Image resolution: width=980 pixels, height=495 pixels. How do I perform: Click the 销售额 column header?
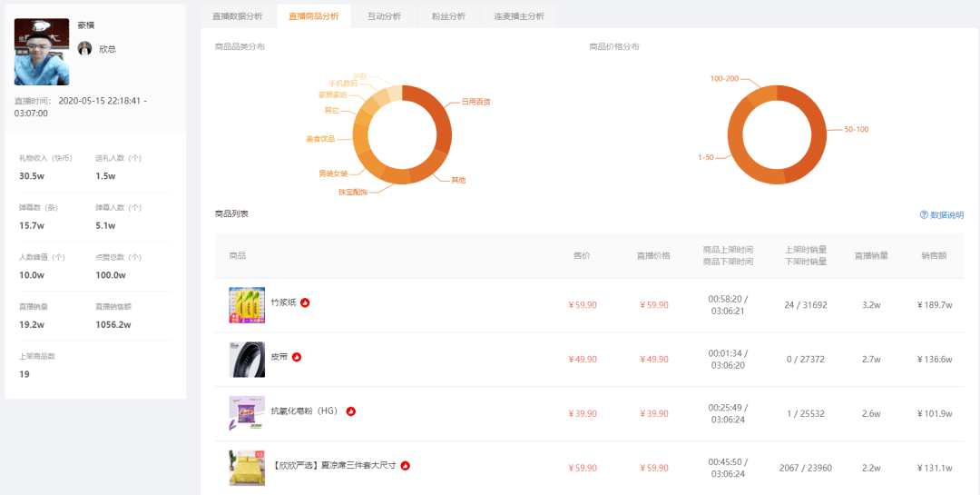(x=934, y=256)
